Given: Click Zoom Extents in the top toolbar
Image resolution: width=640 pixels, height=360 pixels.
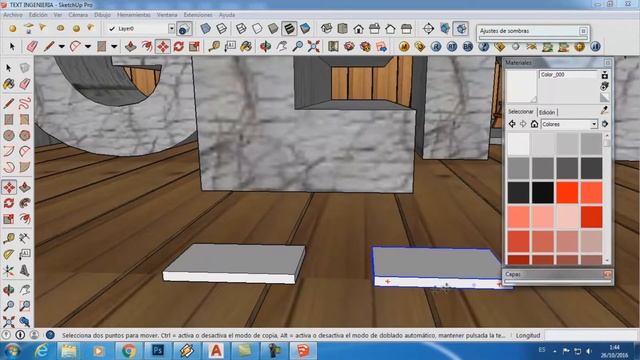Looking at the screenshot, I should [x=313, y=47].
